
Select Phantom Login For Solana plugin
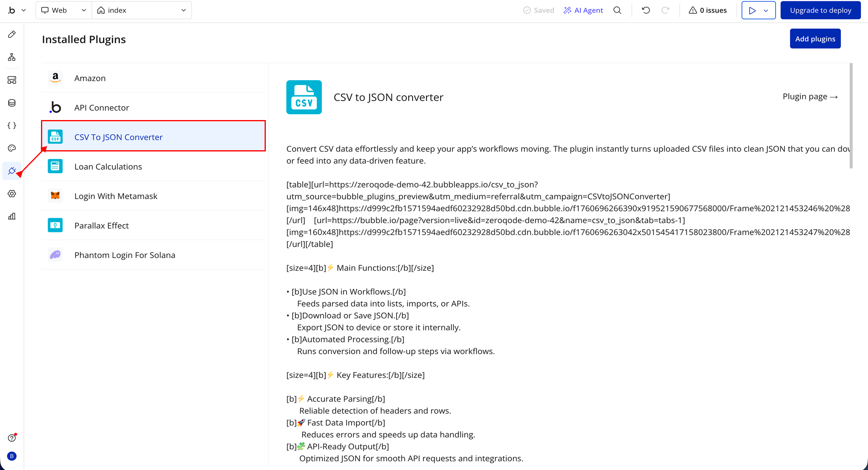[x=125, y=255]
